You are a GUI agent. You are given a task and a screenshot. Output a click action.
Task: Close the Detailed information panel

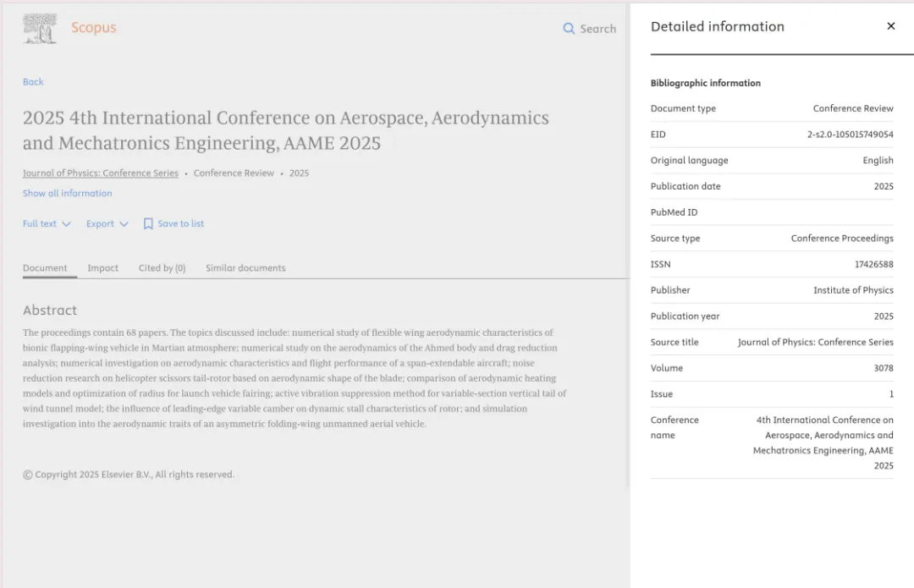click(890, 26)
